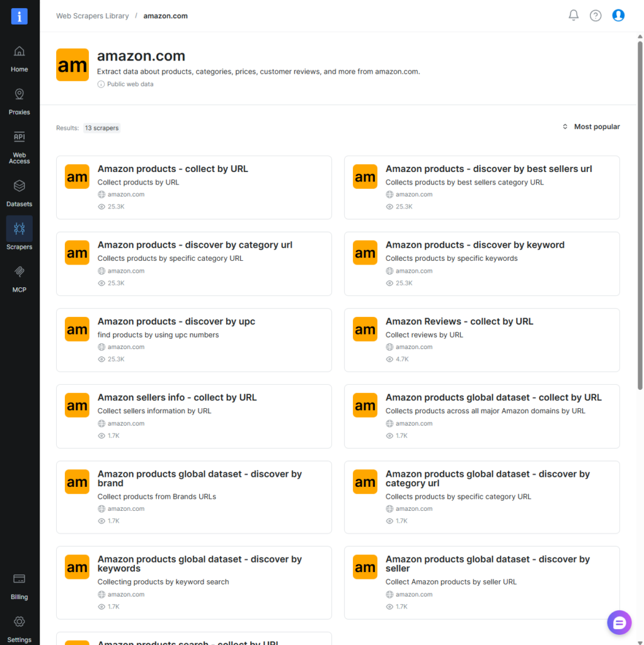Open Amazon products - collect by URL
This screenshot has width=644, height=645.
coord(173,169)
